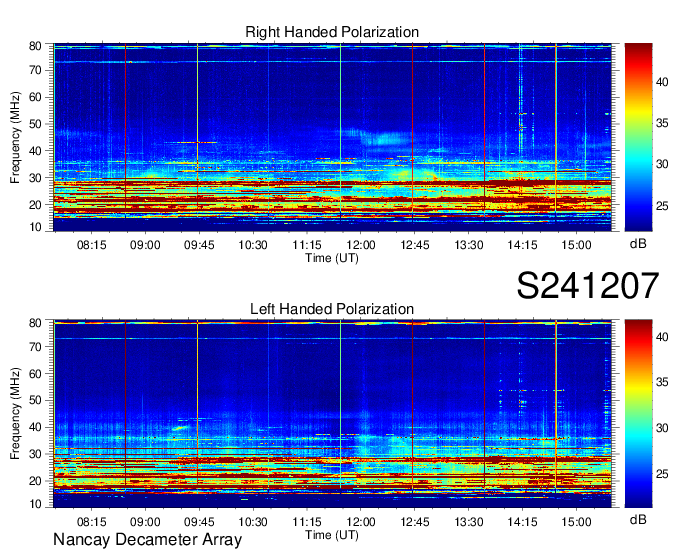This screenshot has height=552, width=680.
Task: Click the "Nancay Decameter Array" caption
Action: (147, 539)
